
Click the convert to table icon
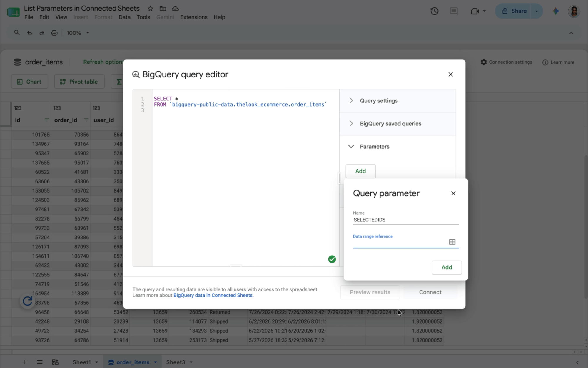coord(55,362)
